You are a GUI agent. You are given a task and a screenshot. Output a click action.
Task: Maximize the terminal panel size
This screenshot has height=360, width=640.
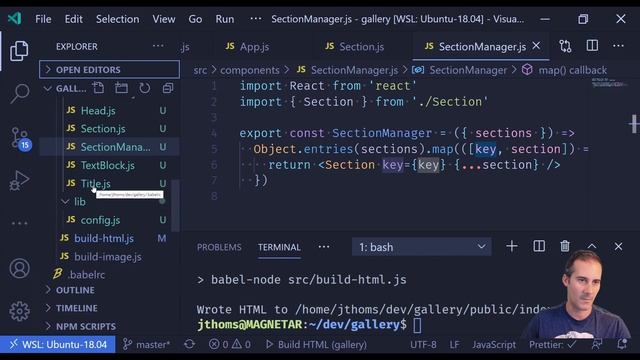tap(592, 247)
